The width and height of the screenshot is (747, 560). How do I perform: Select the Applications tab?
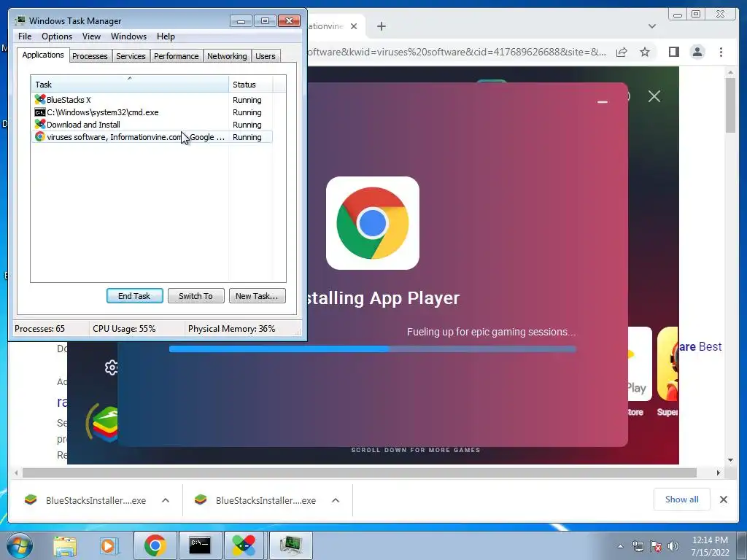click(43, 55)
